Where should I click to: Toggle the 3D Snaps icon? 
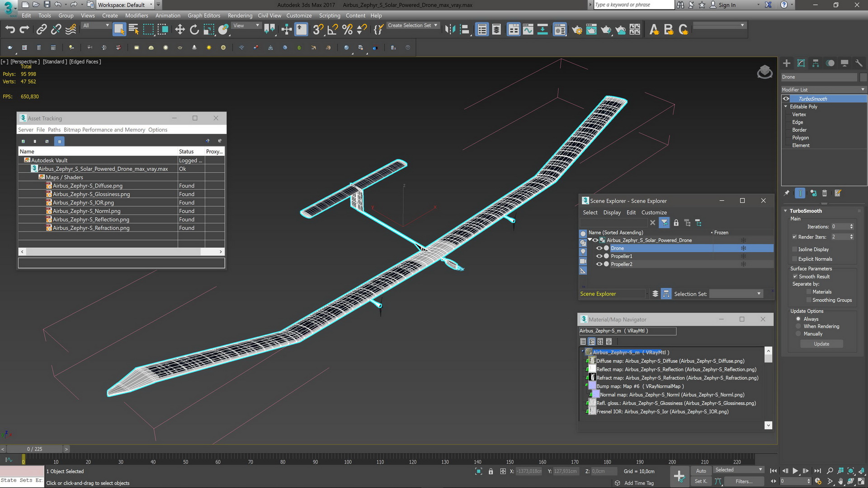pos(318,30)
